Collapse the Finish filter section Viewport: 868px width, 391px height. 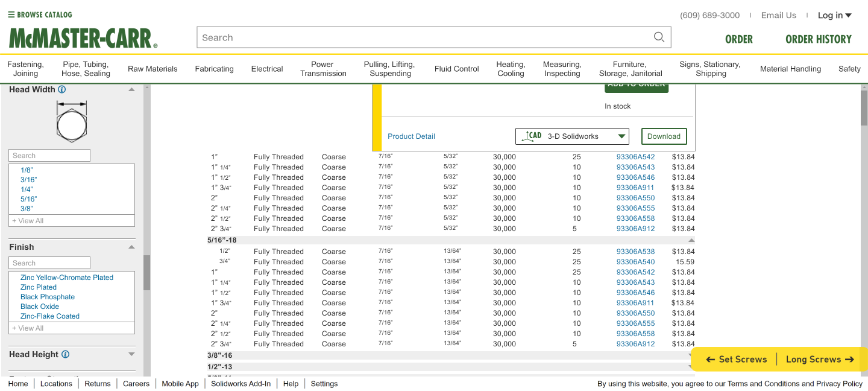[x=131, y=247]
